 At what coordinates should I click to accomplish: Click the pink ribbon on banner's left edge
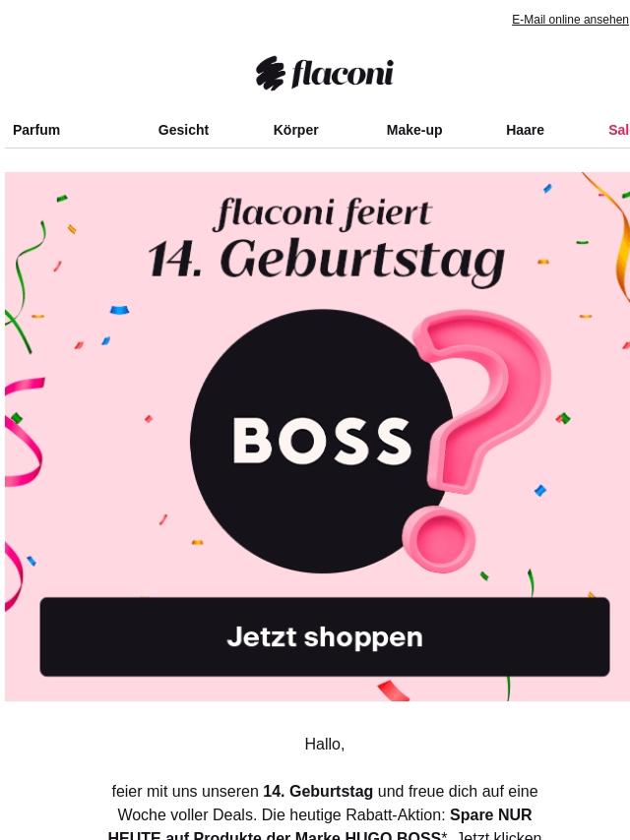coord(23,431)
